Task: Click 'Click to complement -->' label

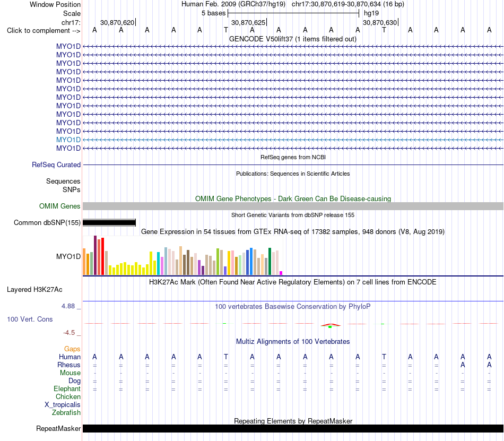Action: pyautogui.click(x=43, y=31)
